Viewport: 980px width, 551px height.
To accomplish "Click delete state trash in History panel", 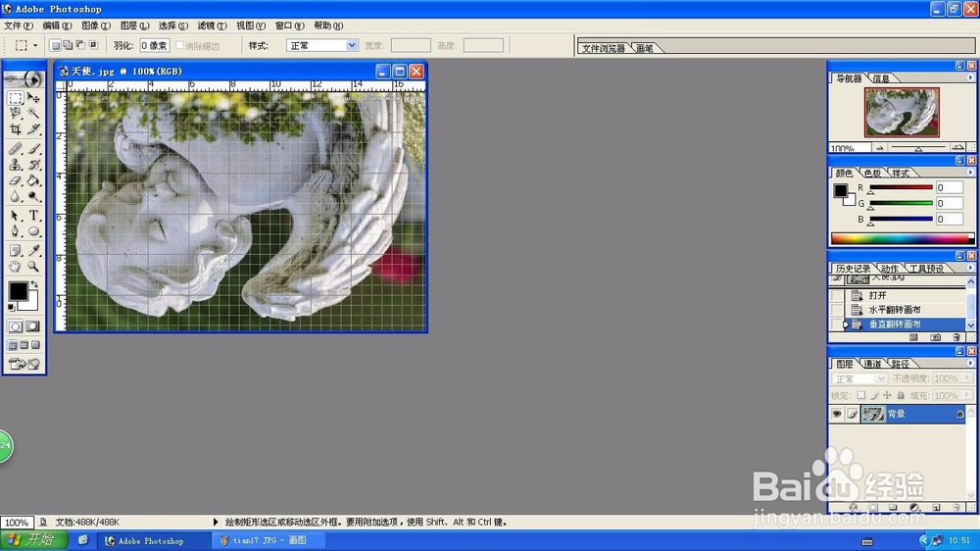I will [x=955, y=337].
